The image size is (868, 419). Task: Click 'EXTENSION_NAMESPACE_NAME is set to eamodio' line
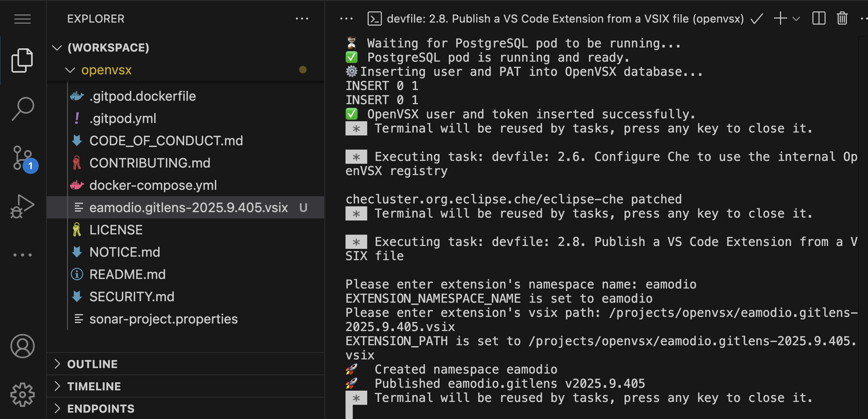tap(499, 299)
